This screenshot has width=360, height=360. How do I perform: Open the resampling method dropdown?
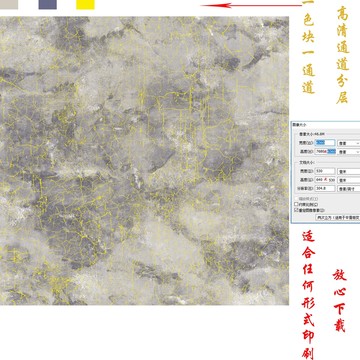pos(337,217)
